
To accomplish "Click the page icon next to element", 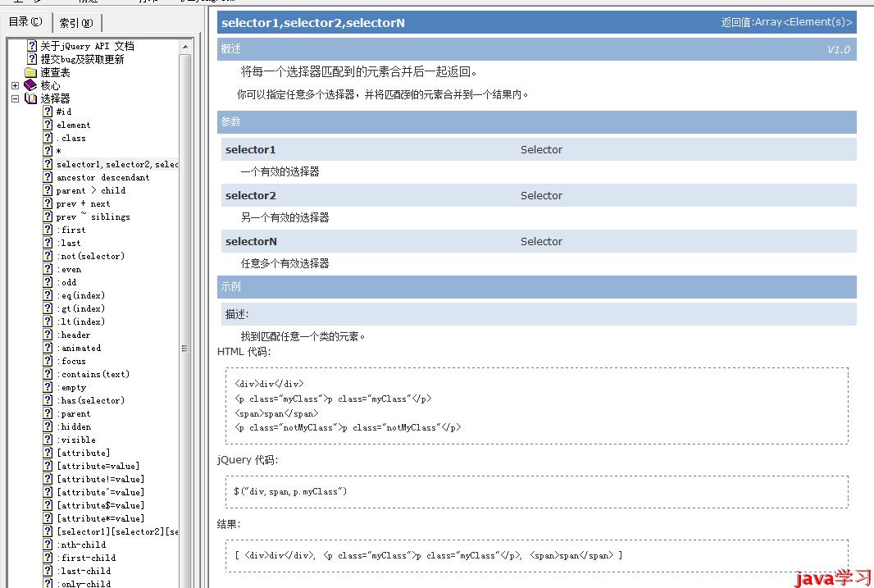I will [x=48, y=125].
